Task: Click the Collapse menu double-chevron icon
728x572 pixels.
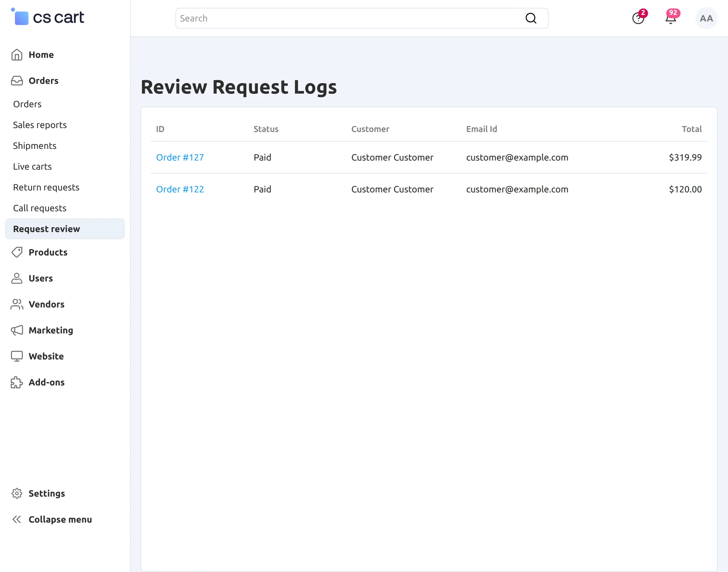Action: click(17, 519)
